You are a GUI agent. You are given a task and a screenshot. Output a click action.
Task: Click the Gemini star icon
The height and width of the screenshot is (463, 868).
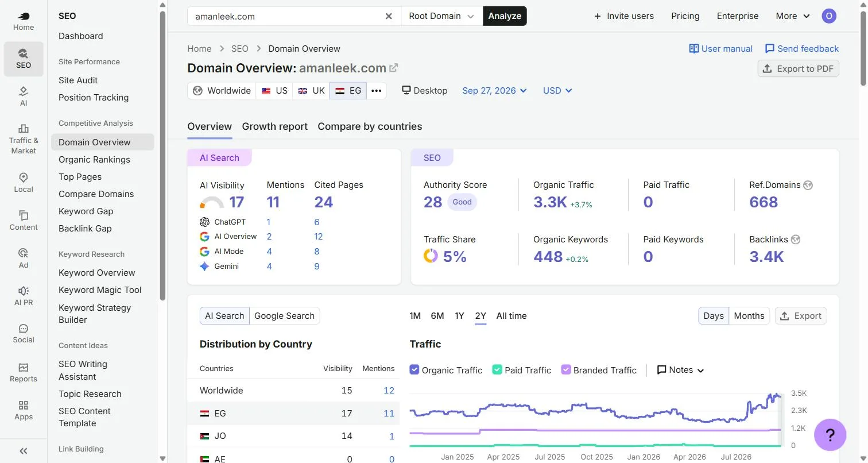click(204, 266)
